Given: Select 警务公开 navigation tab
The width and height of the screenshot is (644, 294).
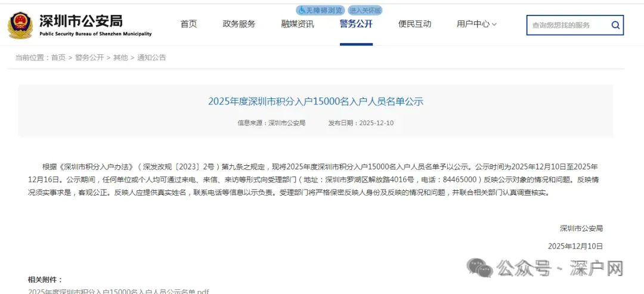Looking at the screenshot, I should click(356, 24).
